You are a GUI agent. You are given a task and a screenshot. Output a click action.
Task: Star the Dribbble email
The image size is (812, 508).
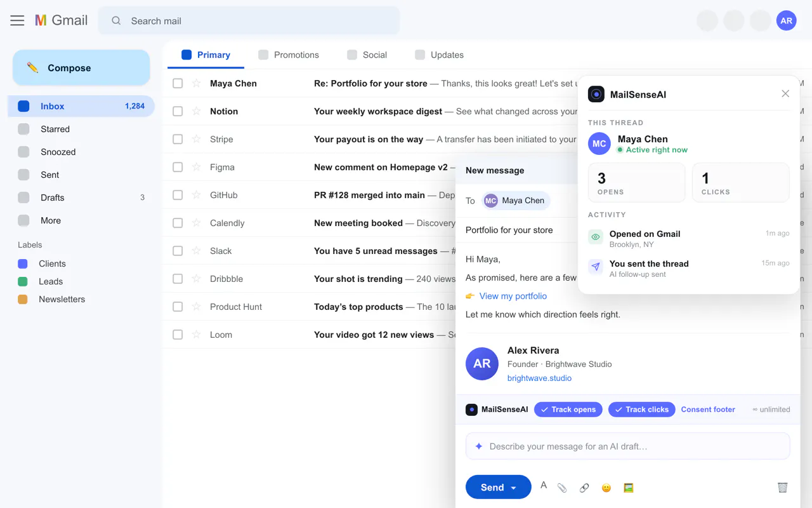point(196,279)
